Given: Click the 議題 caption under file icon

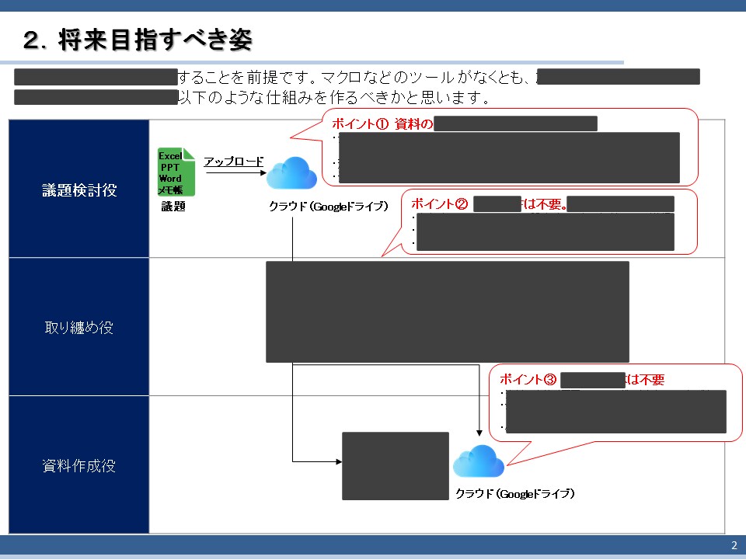Looking at the screenshot, I should 173,206.
